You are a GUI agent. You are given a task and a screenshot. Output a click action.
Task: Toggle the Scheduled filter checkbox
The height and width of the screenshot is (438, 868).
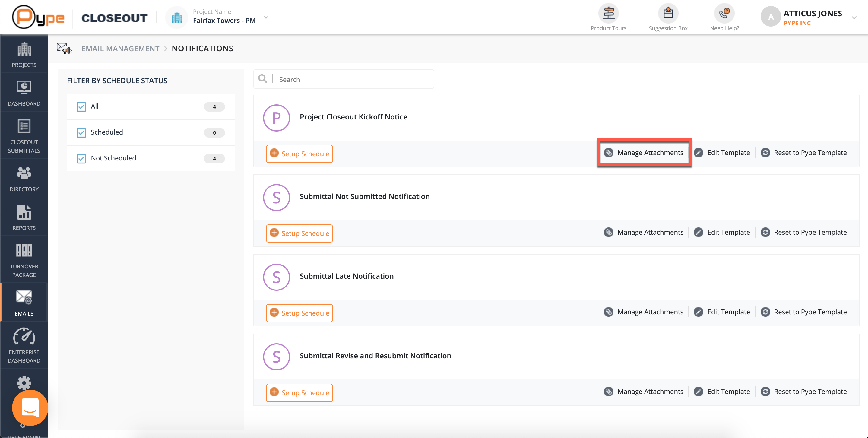point(81,133)
